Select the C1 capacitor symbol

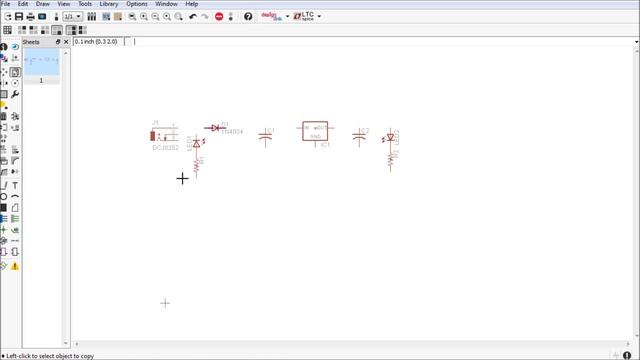pyautogui.click(x=265, y=138)
